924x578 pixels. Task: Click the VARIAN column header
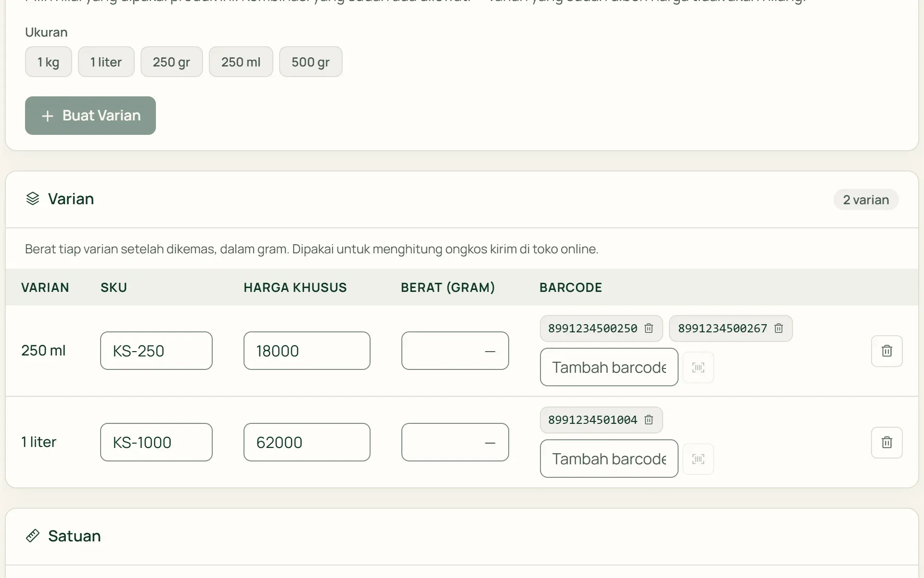45,288
